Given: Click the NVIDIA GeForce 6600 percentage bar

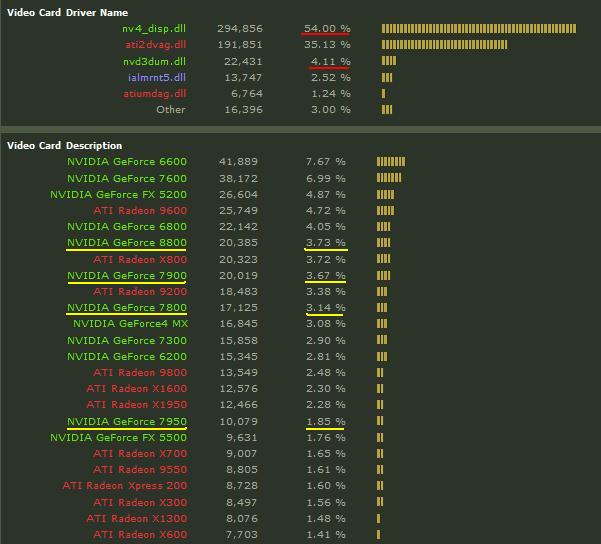Looking at the screenshot, I should [391, 162].
